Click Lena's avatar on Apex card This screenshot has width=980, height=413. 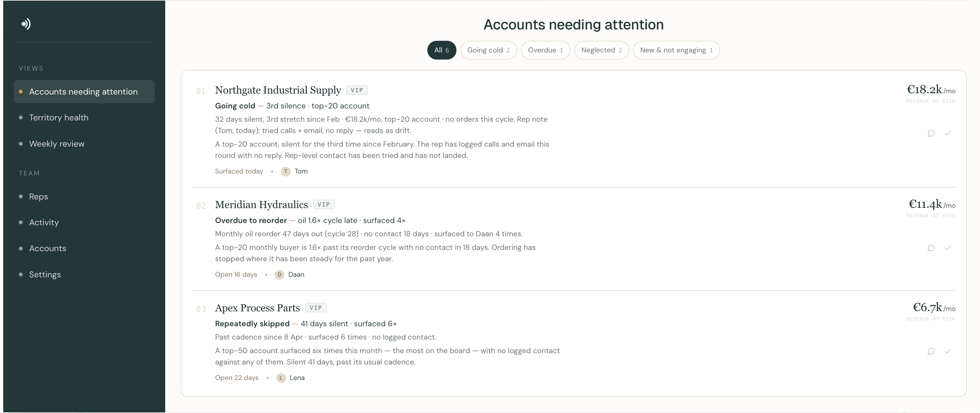pyautogui.click(x=281, y=378)
